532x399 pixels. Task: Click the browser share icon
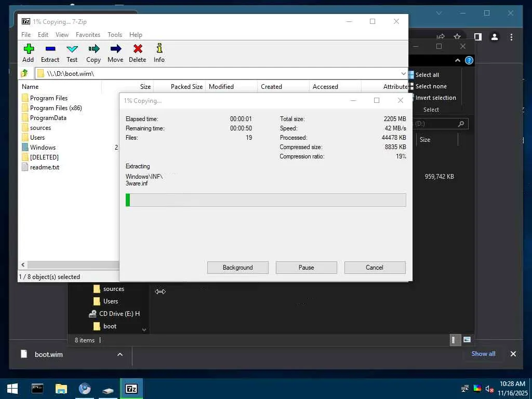(441, 37)
